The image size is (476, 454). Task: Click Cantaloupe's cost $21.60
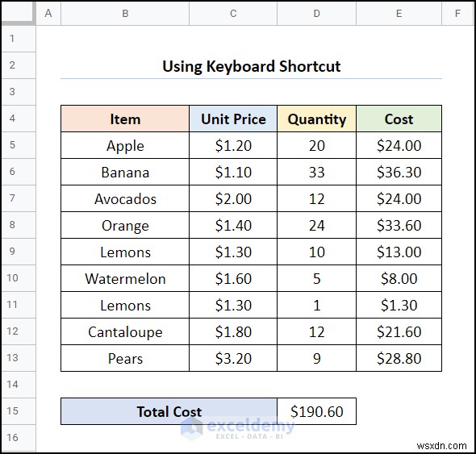pyautogui.click(x=399, y=331)
